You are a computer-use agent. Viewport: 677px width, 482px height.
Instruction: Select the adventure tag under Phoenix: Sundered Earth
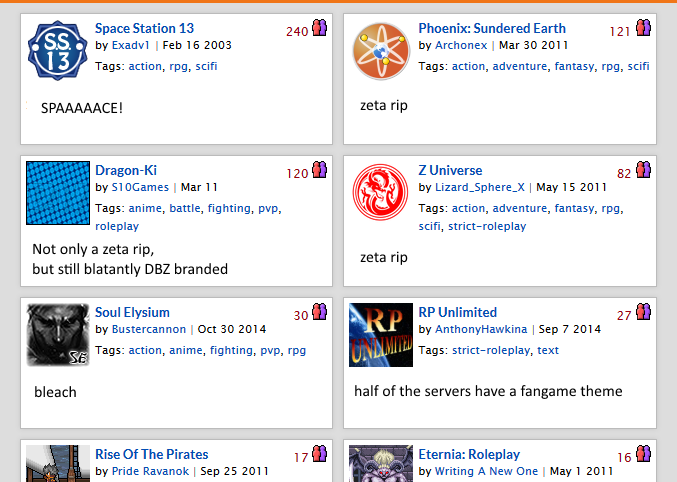(519, 67)
